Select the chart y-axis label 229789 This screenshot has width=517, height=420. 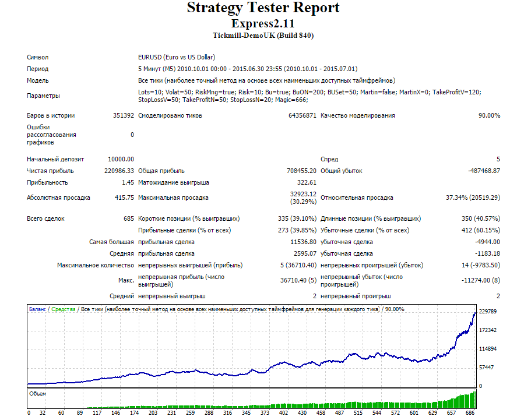[x=488, y=312]
